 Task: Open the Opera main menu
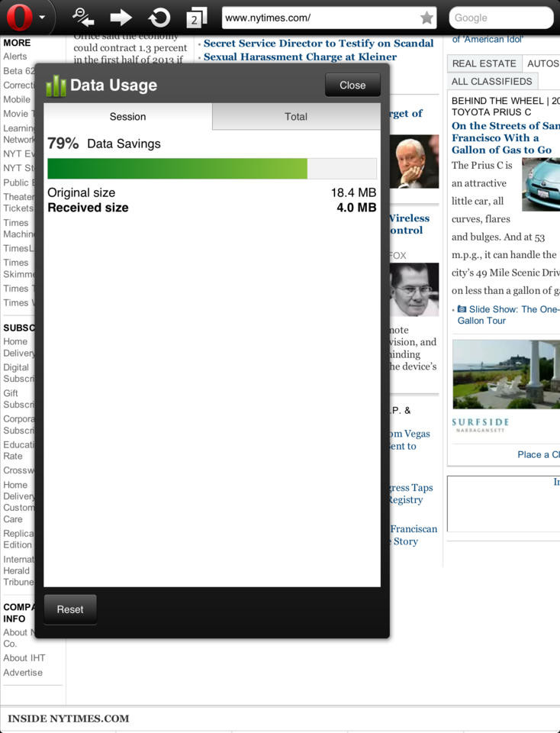point(20,18)
